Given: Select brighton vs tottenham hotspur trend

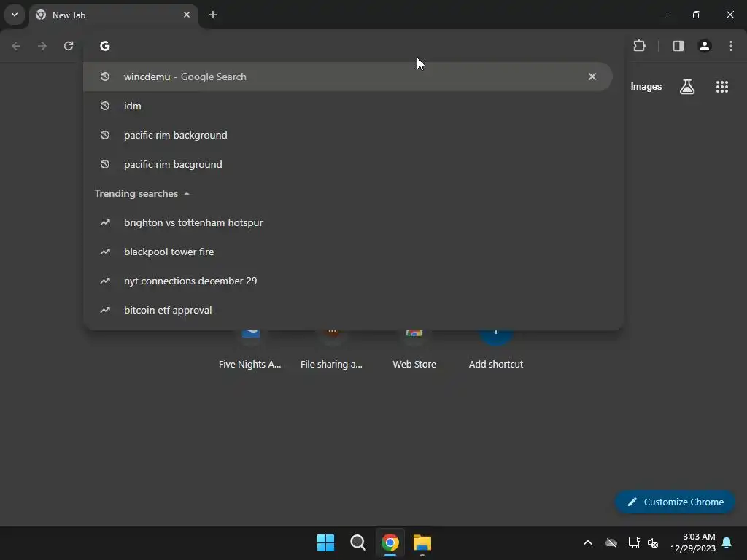Looking at the screenshot, I should (x=354, y=222).
